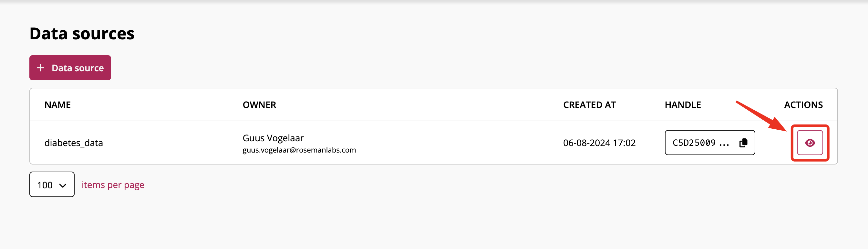Click the plus icon in Data source button
The image size is (868, 249).
(x=40, y=68)
